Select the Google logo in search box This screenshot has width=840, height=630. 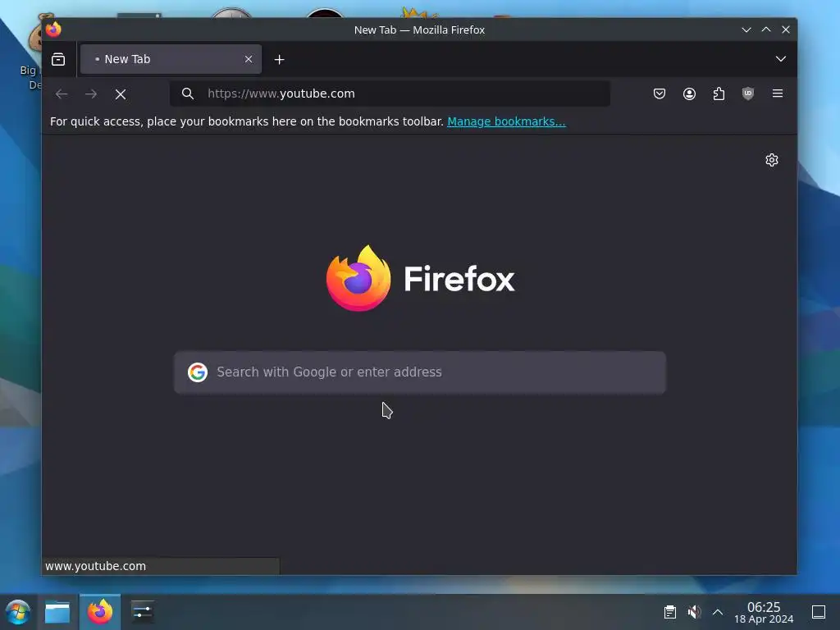pos(198,372)
